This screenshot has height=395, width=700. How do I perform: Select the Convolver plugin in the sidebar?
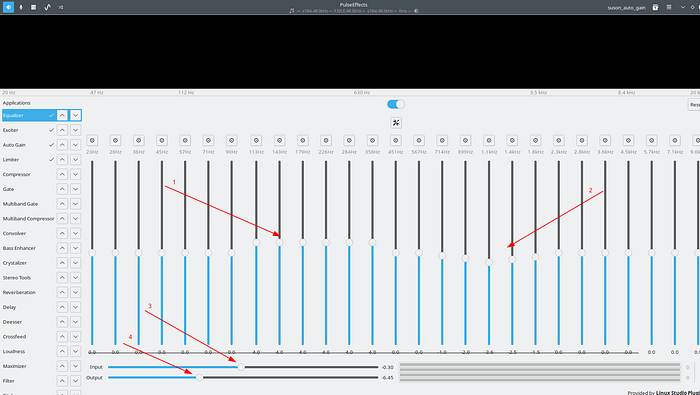[x=28, y=233]
